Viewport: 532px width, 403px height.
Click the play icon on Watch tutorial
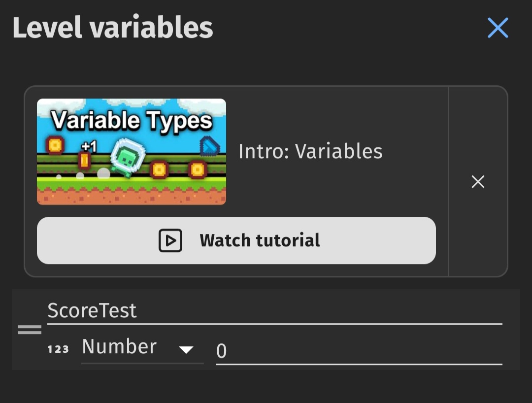point(170,240)
